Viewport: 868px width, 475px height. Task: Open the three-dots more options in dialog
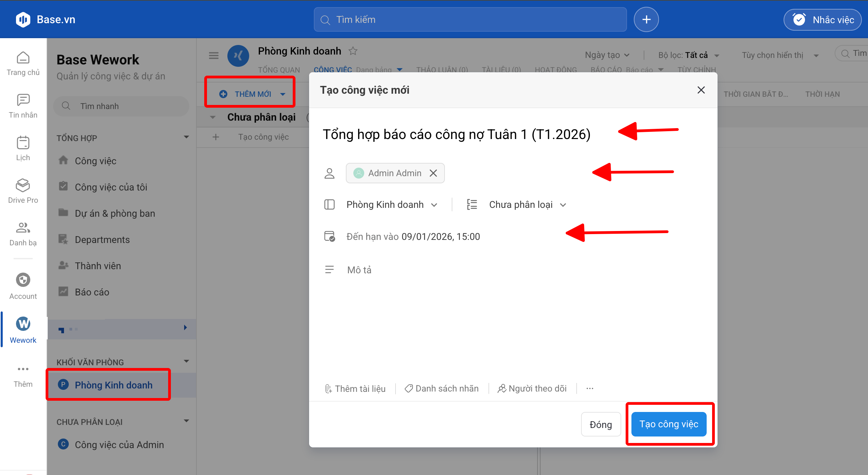[590, 388]
